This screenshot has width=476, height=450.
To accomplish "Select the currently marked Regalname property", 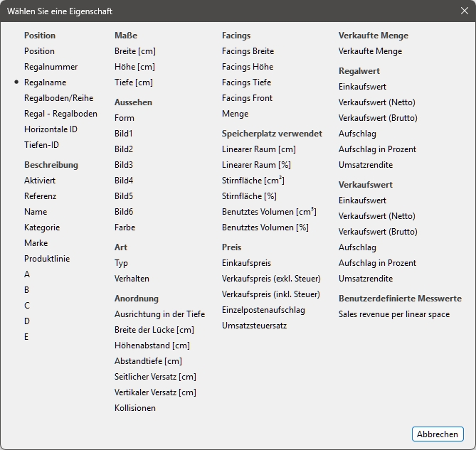I will point(45,82).
